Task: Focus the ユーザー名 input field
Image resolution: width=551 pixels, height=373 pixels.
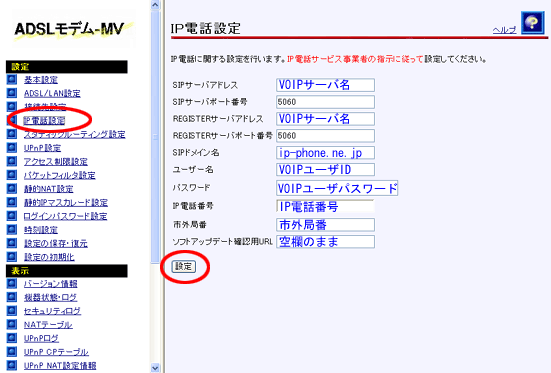Action: pos(325,169)
